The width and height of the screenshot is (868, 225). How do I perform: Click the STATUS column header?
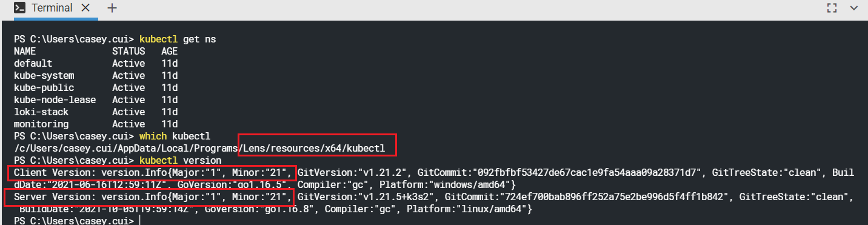tap(129, 51)
